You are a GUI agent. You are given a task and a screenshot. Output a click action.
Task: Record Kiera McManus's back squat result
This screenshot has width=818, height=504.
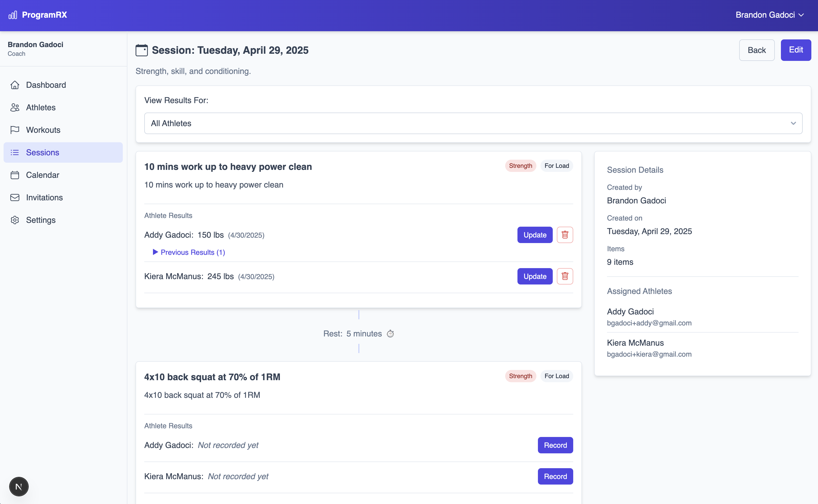click(x=555, y=476)
